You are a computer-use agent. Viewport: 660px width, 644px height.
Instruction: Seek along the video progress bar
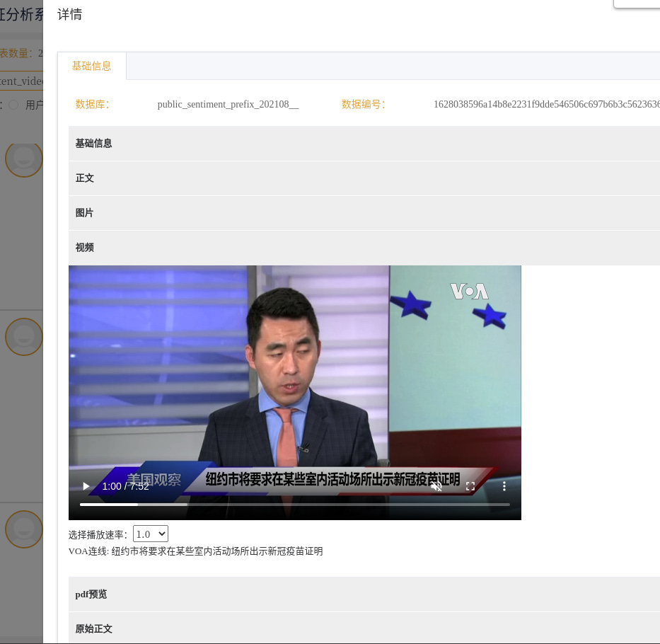(295, 504)
